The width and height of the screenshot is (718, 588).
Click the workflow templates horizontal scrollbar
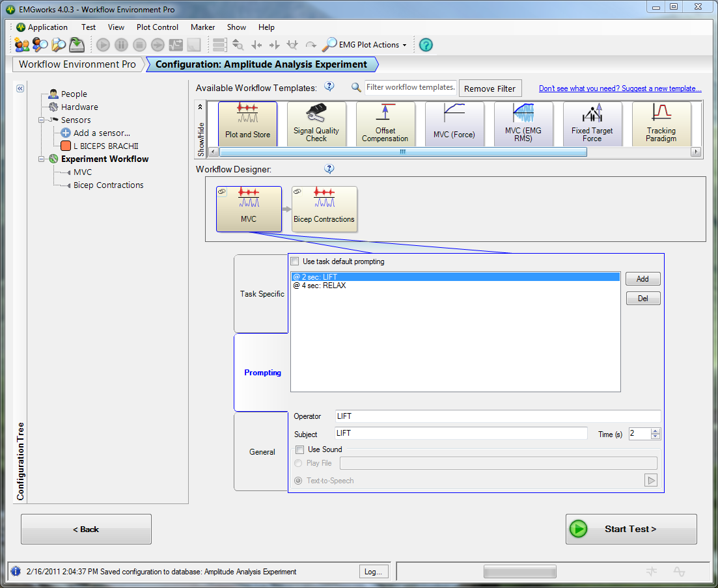(403, 152)
